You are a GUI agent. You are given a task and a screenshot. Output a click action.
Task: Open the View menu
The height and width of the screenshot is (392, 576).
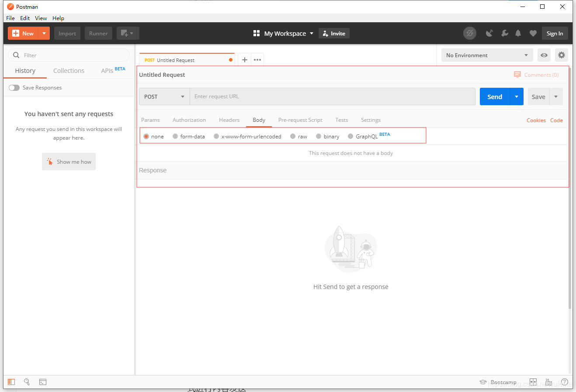(x=41, y=18)
